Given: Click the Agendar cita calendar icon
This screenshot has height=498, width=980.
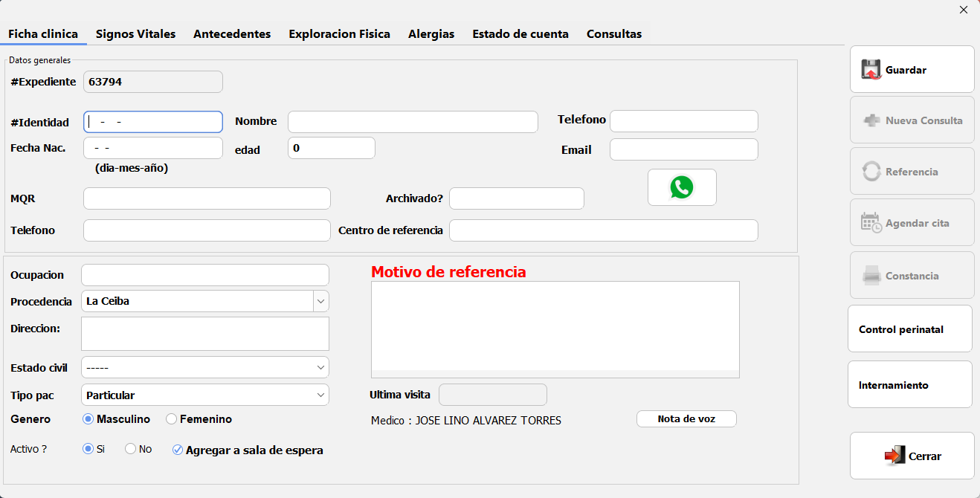Looking at the screenshot, I should click(x=871, y=223).
